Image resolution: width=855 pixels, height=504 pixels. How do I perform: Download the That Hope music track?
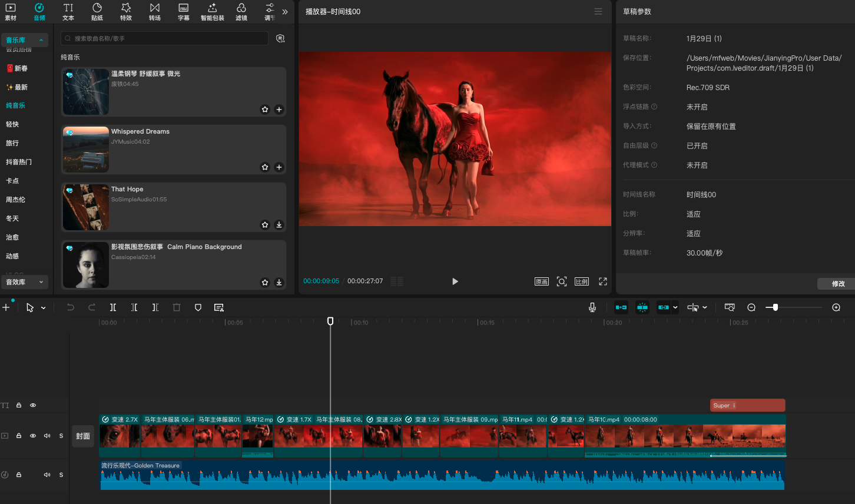tap(279, 225)
